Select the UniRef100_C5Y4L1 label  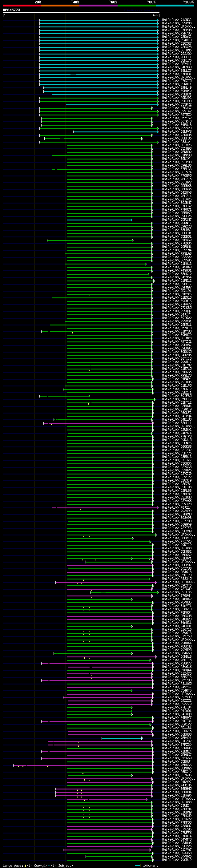click(x=177, y=64)
